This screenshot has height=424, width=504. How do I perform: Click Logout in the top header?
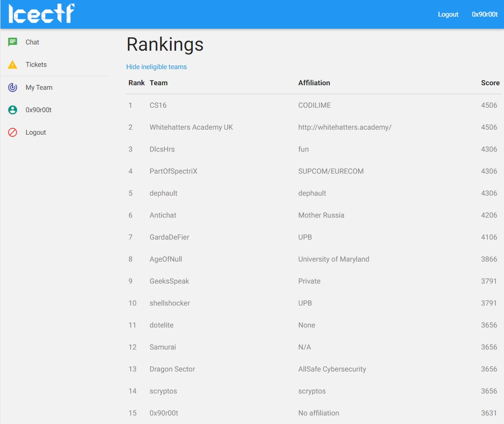coord(448,14)
